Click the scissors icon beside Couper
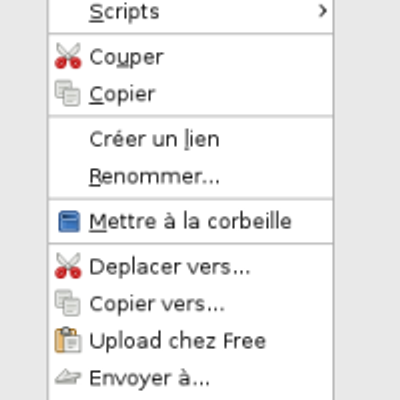This screenshot has width=400, height=400. [68, 56]
